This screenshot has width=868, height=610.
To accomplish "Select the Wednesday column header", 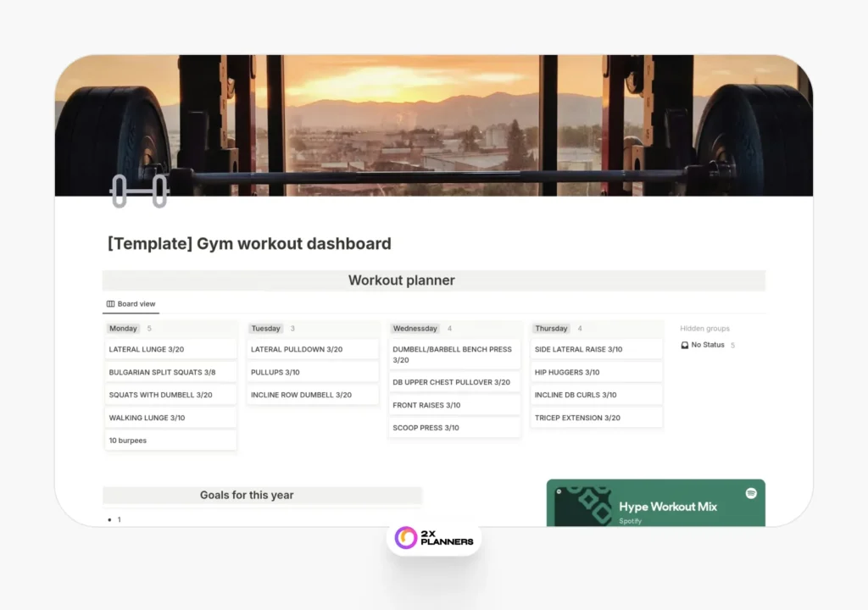I will [415, 329].
